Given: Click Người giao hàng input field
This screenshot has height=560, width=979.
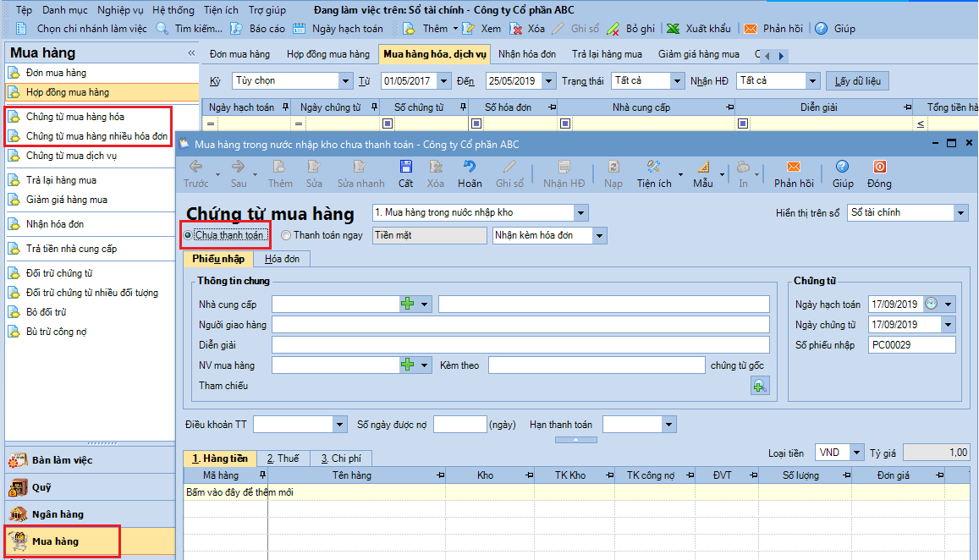Looking at the screenshot, I should coord(520,325).
